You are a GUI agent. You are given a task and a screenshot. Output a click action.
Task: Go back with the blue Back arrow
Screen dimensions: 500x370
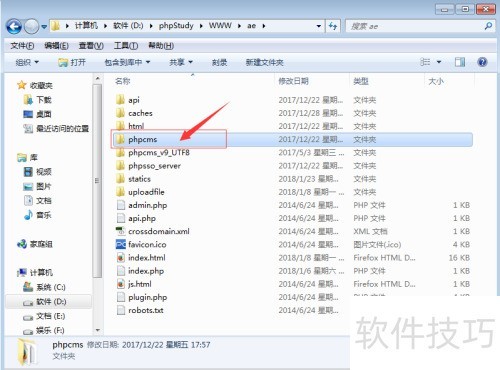(14, 26)
